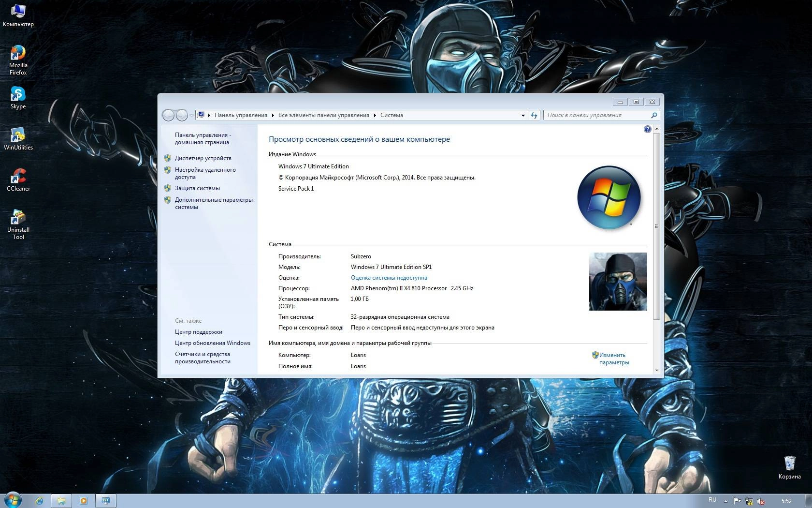Click the help question mark icon
This screenshot has height=508, width=812.
648,129
